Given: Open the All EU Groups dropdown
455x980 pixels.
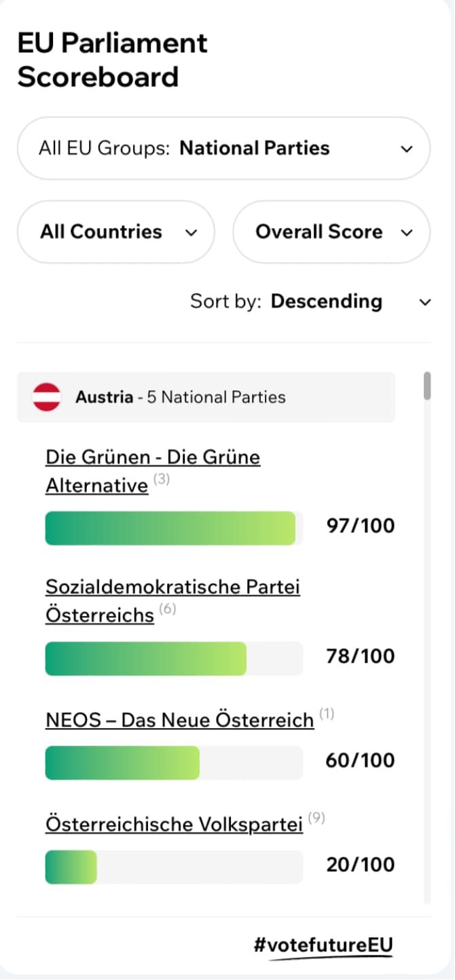Looking at the screenshot, I should pos(223,149).
